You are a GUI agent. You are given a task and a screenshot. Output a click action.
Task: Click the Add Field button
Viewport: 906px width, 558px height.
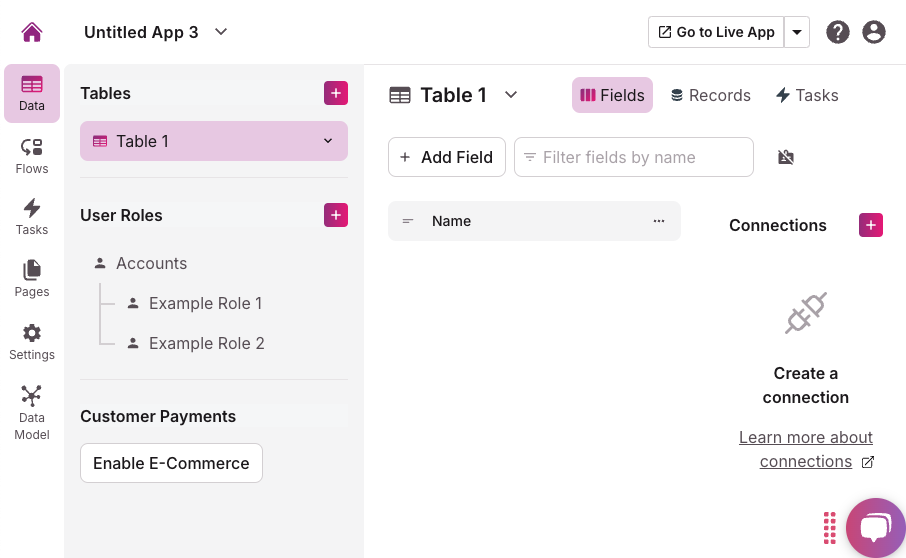tap(447, 157)
